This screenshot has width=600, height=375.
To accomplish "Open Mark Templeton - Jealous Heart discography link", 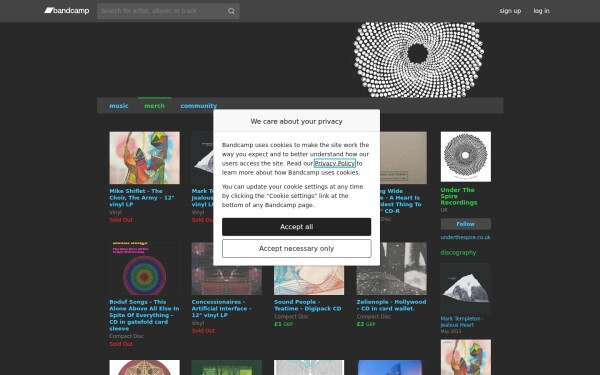I will [462, 321].
